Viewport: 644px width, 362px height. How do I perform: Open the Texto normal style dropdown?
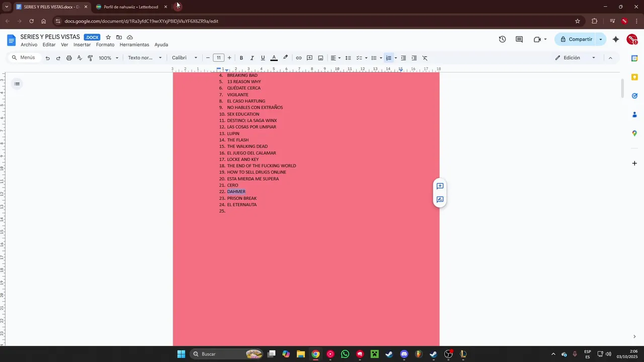click(x=145, y=58)
